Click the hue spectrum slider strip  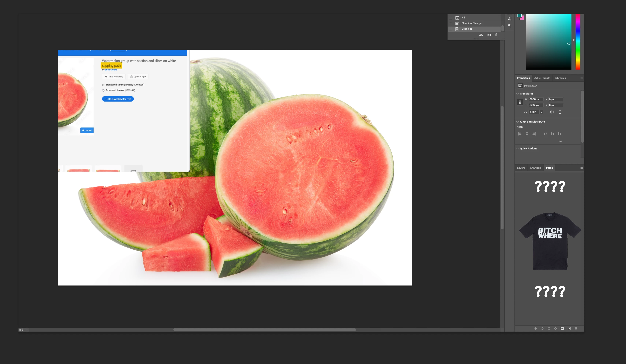(578, 42)
